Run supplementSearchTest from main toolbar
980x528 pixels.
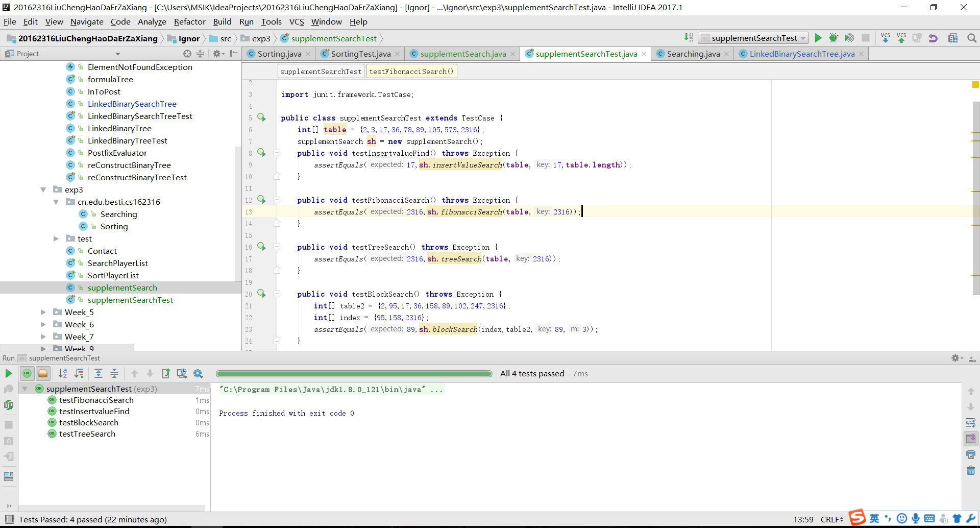coord(818,38)
